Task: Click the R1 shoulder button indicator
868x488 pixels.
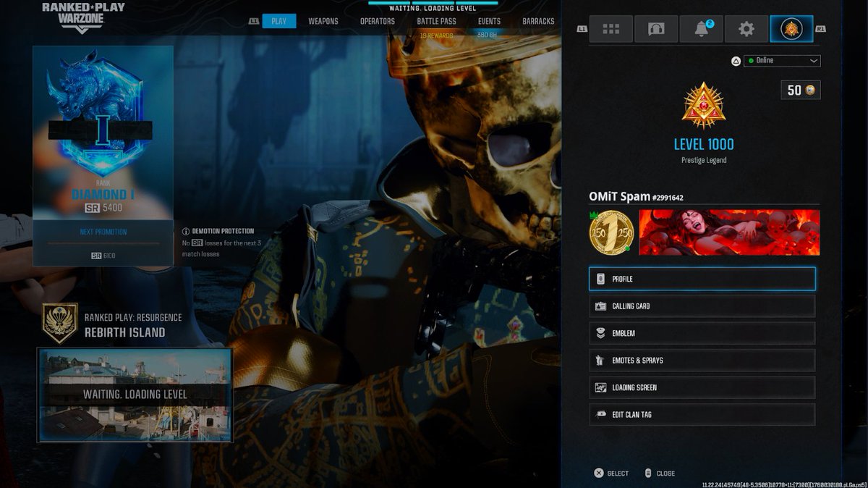Action: pos(820,29)
